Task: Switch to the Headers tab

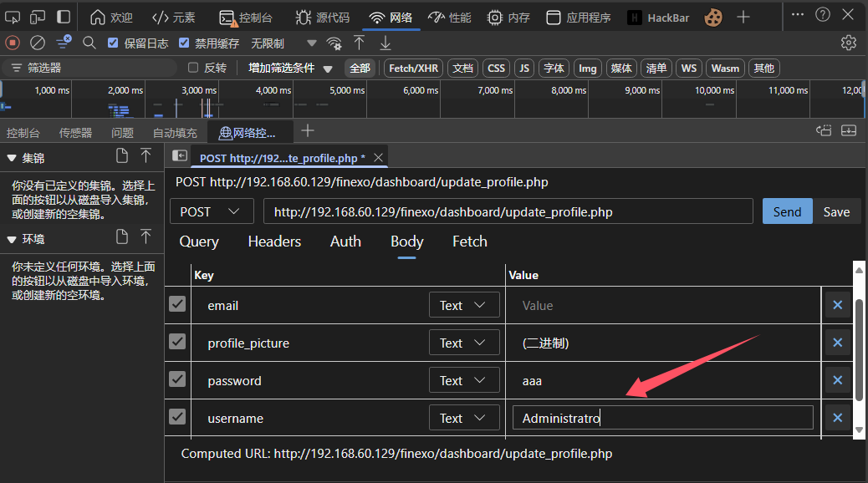Action: pos(274,241)
